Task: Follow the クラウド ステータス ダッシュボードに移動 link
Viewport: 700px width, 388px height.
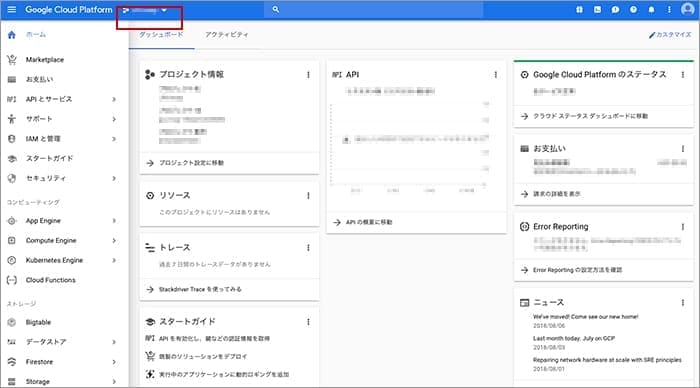Action: 590,116
